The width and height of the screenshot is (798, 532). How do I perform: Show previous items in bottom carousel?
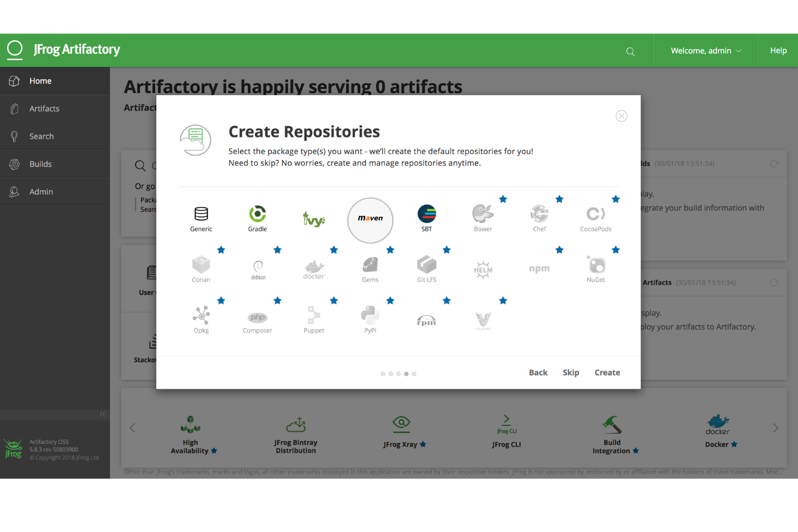[133, 428]
